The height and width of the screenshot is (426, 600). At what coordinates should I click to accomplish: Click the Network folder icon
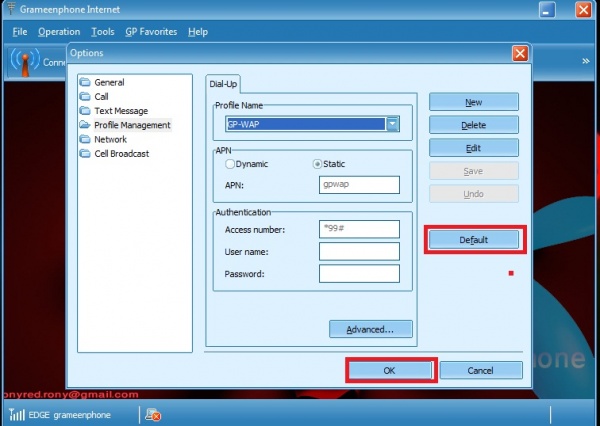[x=85, y=139]
